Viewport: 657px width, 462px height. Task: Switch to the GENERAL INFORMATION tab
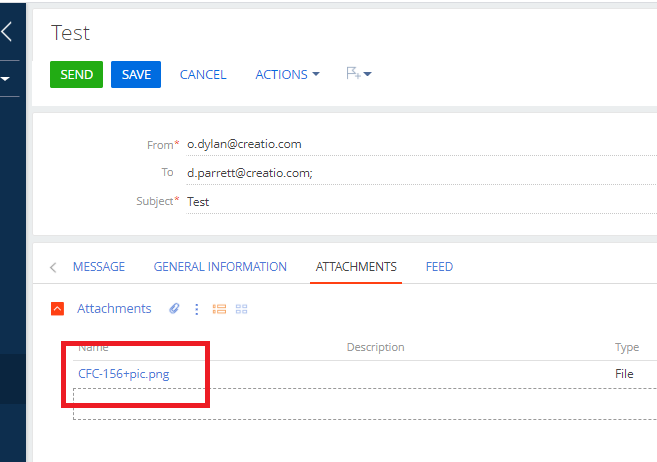coord(220,267)
